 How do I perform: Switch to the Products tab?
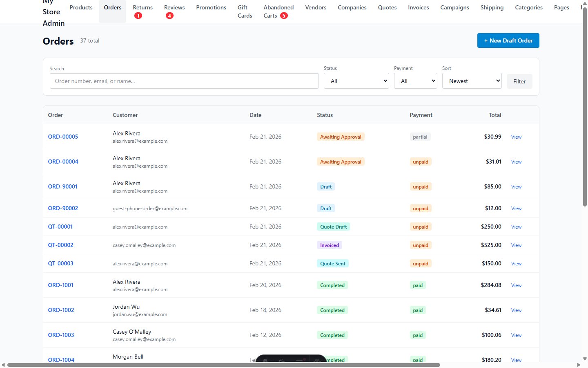[x=81, y=7]
